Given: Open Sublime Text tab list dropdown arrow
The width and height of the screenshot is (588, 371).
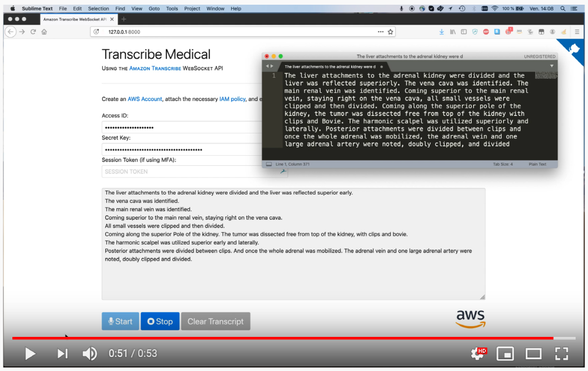Looking at the screenshot, I should click(552, 66).
